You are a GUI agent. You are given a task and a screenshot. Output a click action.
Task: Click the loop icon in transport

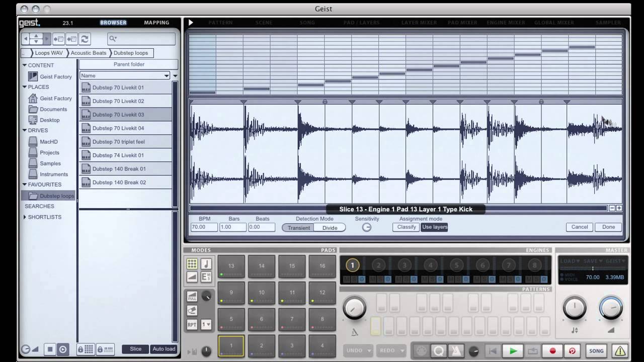(533, 351)
